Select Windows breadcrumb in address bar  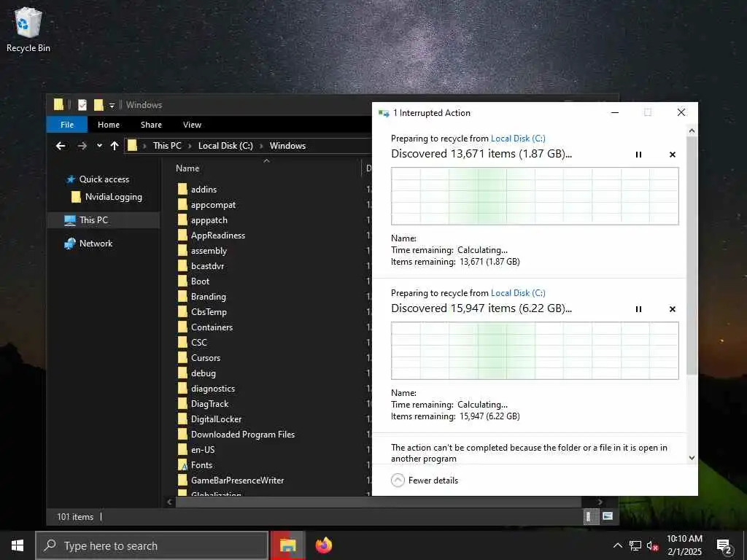pos(287,146)
